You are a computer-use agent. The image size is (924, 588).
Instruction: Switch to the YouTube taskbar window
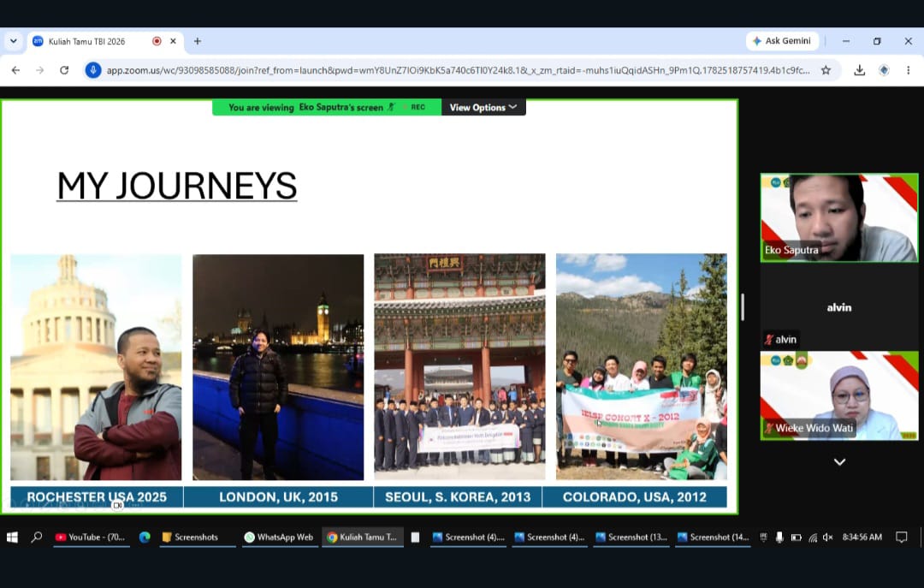(90, 538)
